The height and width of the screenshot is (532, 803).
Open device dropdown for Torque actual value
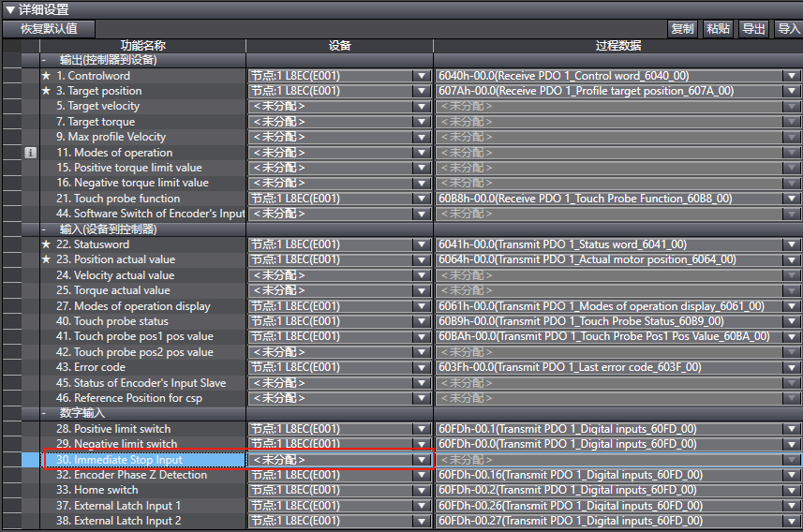[422, 290]
